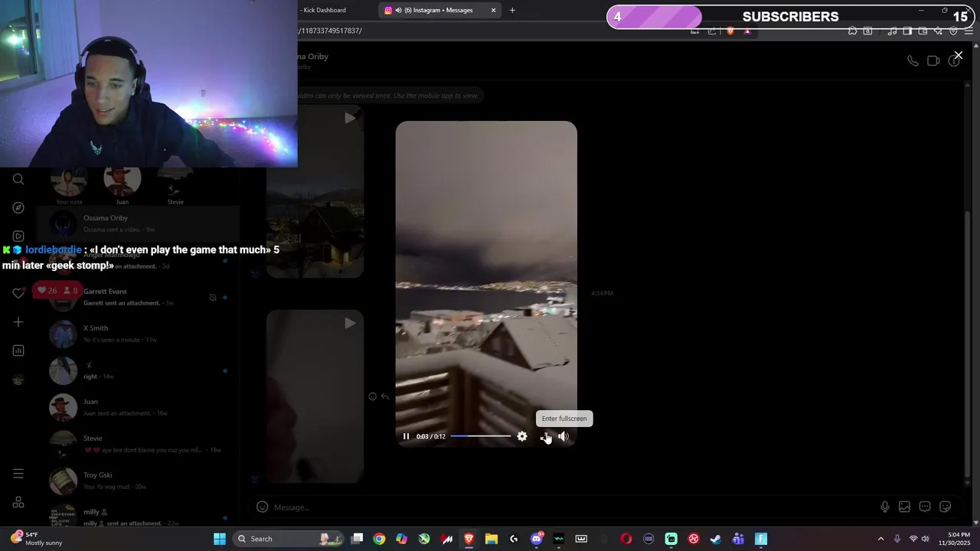This screenshot has width=980, height=551.
Task: Open Juan conversation in message list
Action: (138, 407)
